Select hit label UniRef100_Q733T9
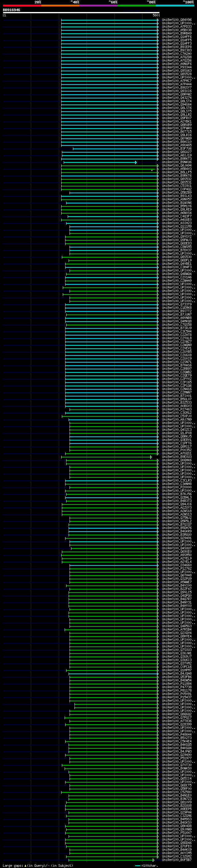Screen dimensions: 197x868 [177, 304]
